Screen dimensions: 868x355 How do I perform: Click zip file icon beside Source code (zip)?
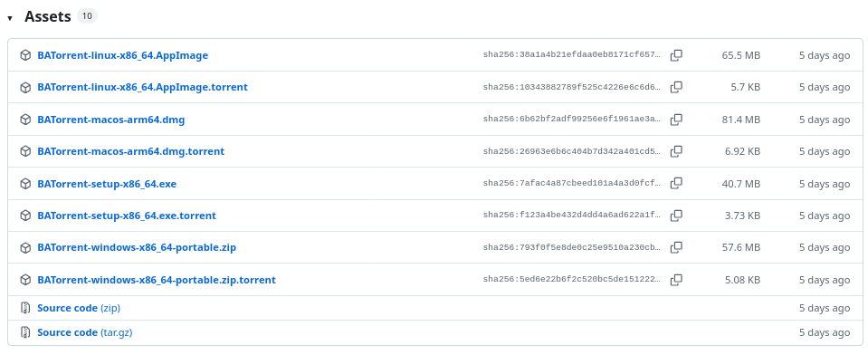tap(25, 308)
